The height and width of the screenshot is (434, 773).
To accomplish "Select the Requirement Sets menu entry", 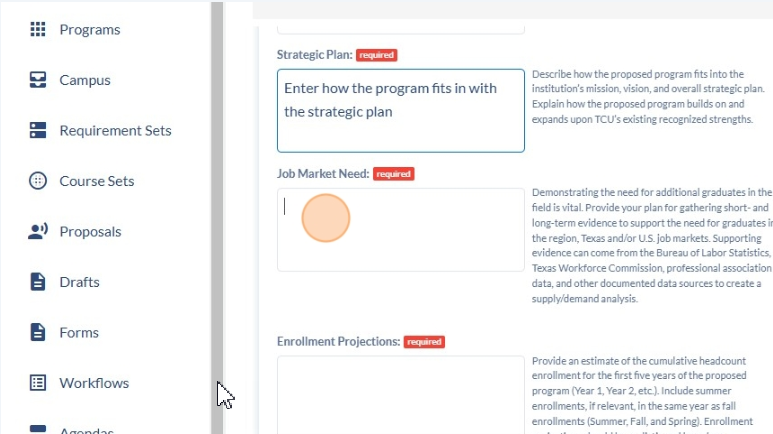I will tap(115, 131).
